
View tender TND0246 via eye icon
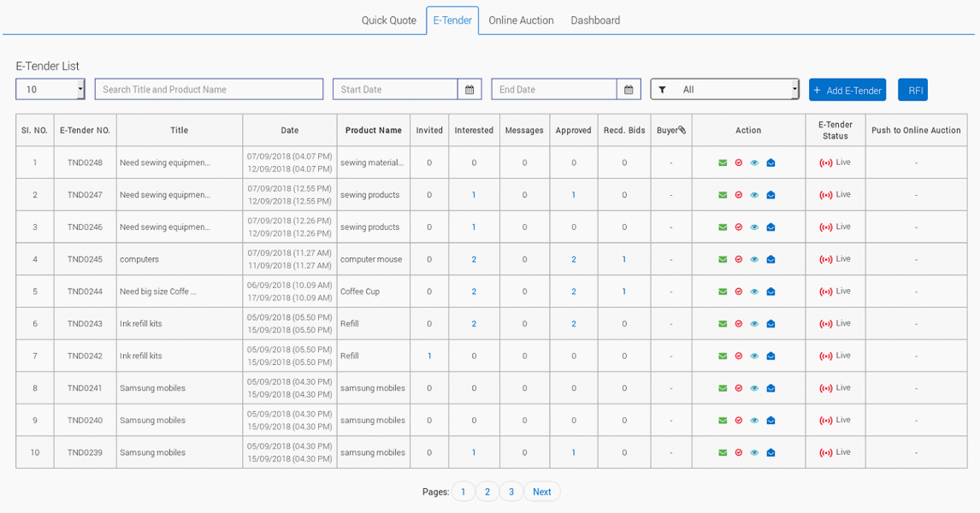(754, 227)
